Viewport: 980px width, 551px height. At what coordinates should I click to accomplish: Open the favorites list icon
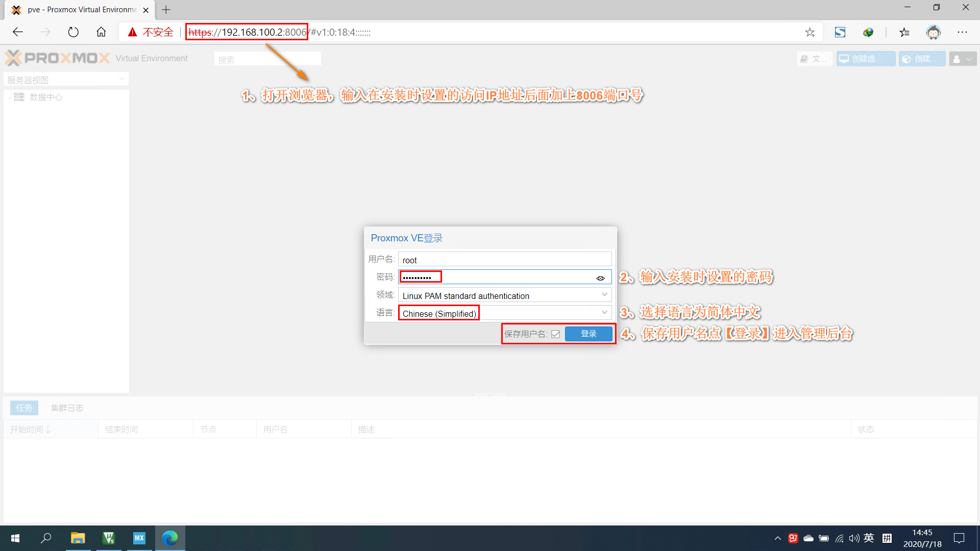point(904,32)
